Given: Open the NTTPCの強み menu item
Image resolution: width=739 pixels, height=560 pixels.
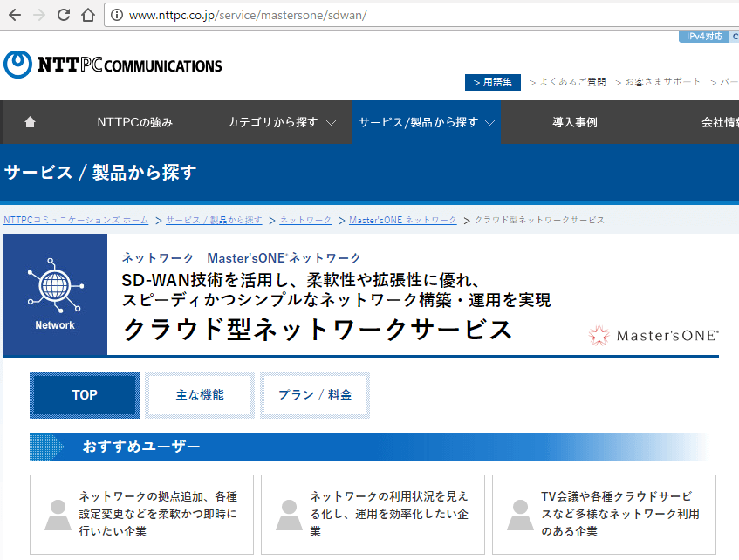Looking at the screenshot, I should click(x=134, y=122).
